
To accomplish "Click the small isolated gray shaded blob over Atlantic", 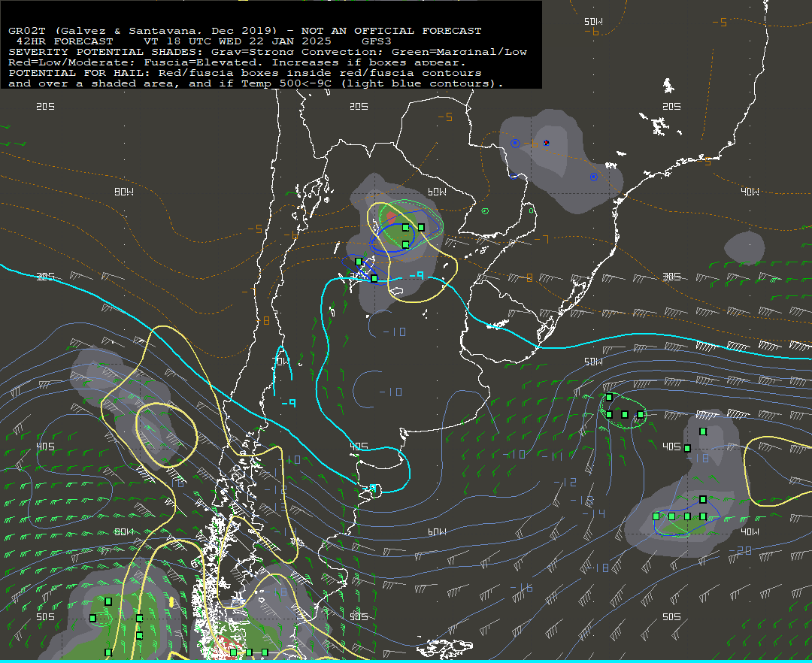I will 744,247.
